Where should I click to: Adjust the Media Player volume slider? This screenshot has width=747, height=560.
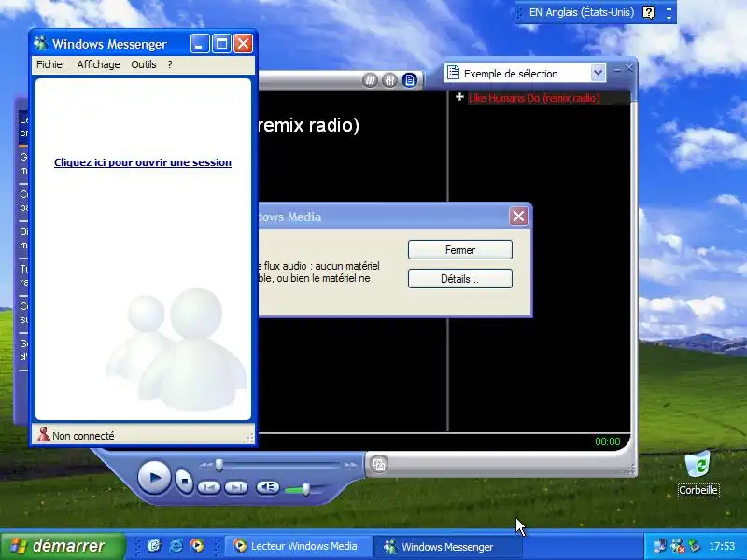click(x=305, y=489)
